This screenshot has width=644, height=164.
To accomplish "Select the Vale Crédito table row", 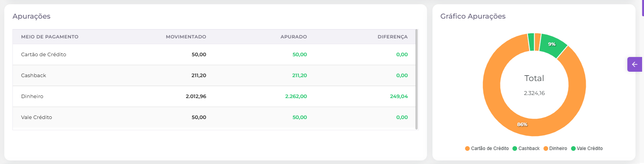I will (214, 117).
